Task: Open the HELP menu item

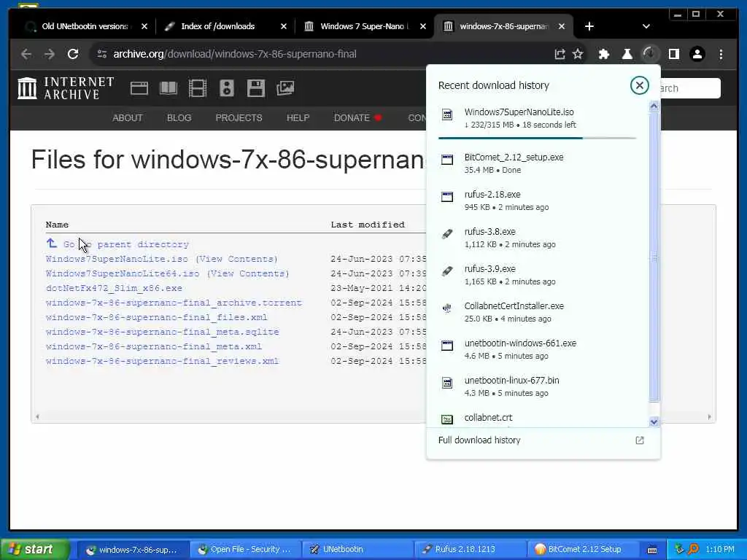Action: (x=298, y=118)
